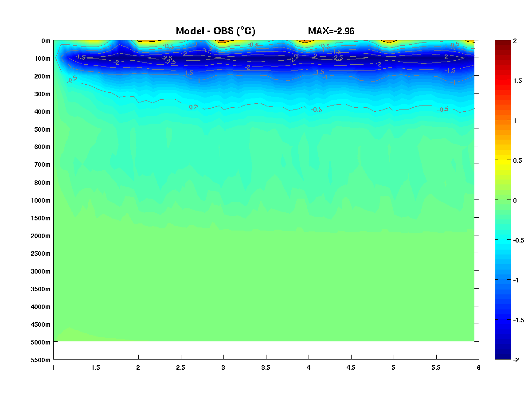
Task: Click the colorbar's "-1.5" scale label
Action: coord(518,320)
